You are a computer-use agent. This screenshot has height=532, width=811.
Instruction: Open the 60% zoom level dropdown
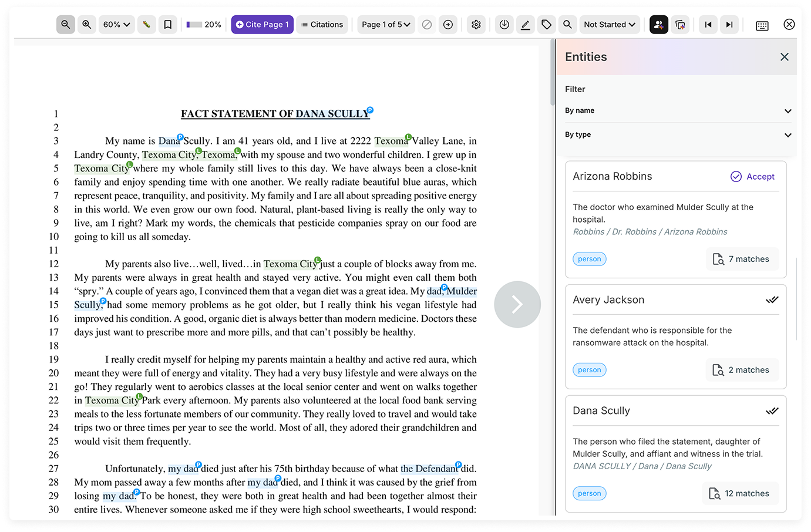click(x=117, y=25)
